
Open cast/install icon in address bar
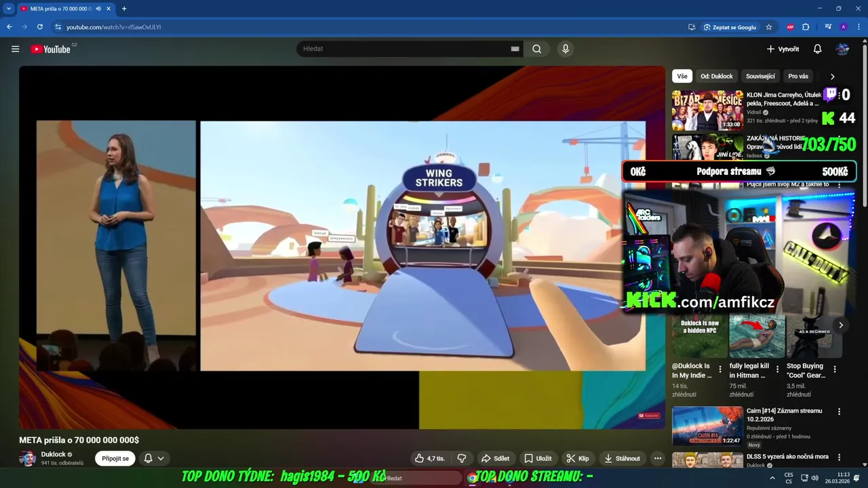pyautogui.click(x=692, y=27)
